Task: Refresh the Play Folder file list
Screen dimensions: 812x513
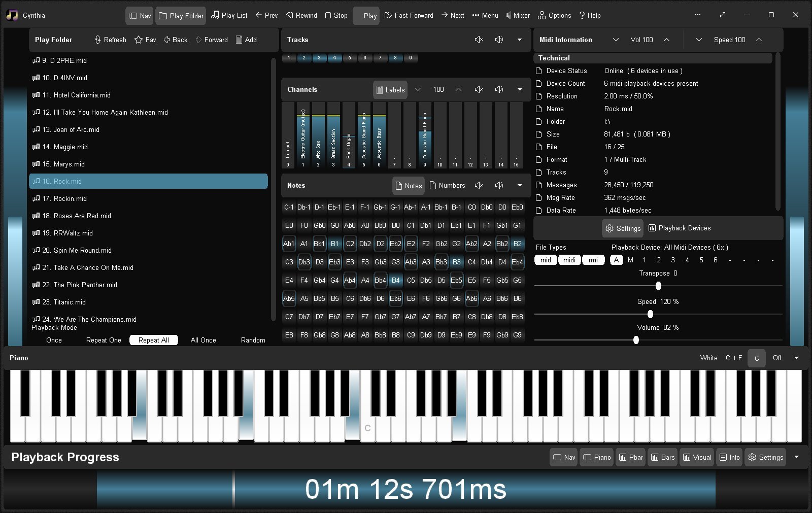Action: 109,40
